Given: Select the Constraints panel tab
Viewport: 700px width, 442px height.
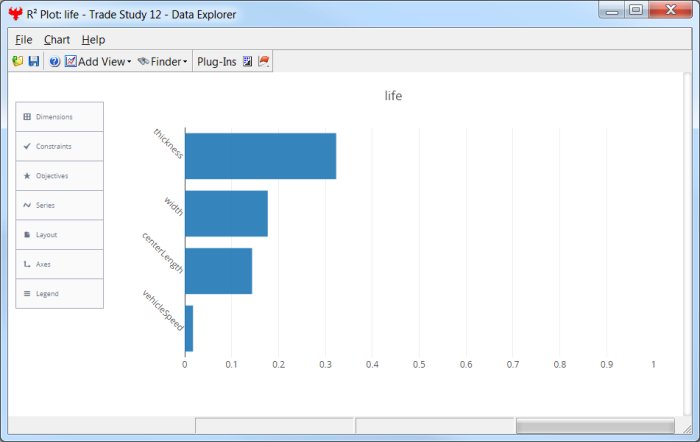Looking at the screenshot, I should point(59,146).
